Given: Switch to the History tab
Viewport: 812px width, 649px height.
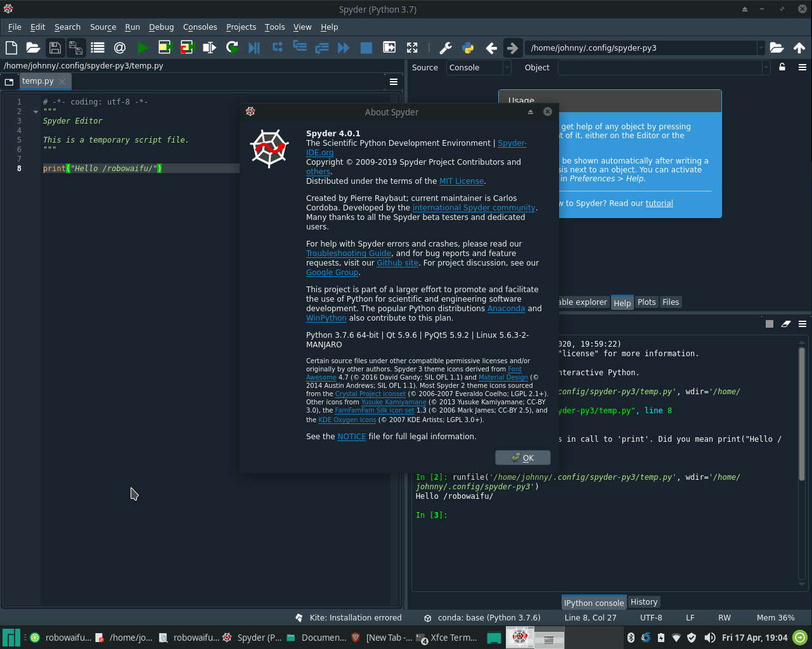Looking at the screenshot, I should coord(644,602).
